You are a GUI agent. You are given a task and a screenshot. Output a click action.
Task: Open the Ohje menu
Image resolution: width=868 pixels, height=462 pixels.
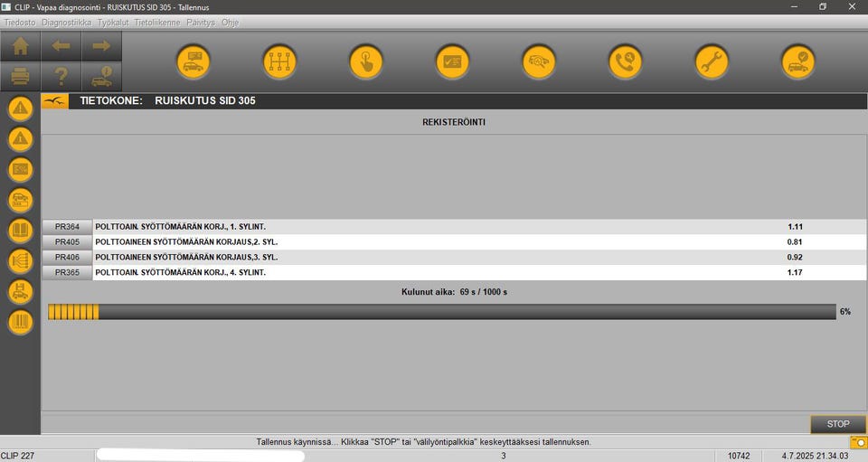point(231,23)
